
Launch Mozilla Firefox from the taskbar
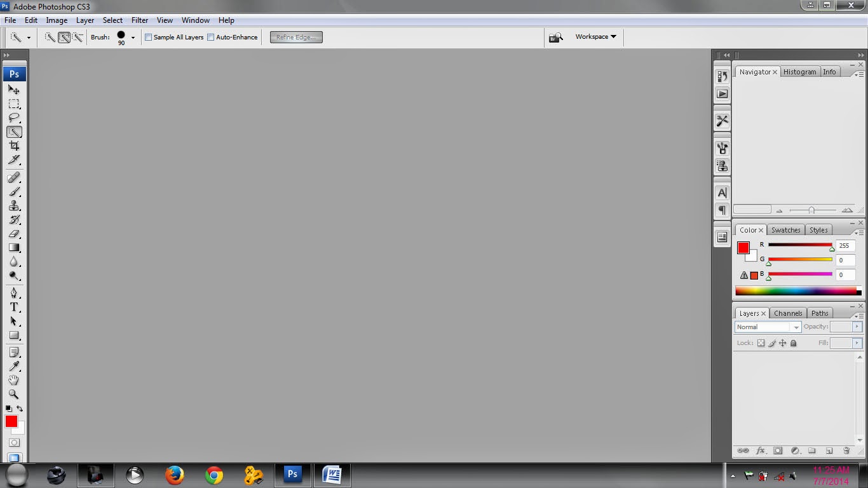click(x=174, y=475)
